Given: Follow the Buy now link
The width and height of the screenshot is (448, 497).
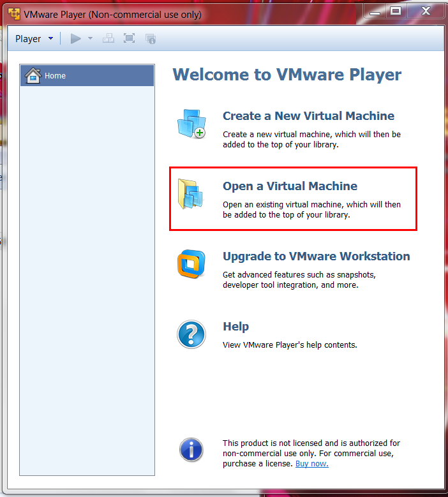Looking at the screenshot, I should click(312, 464).
